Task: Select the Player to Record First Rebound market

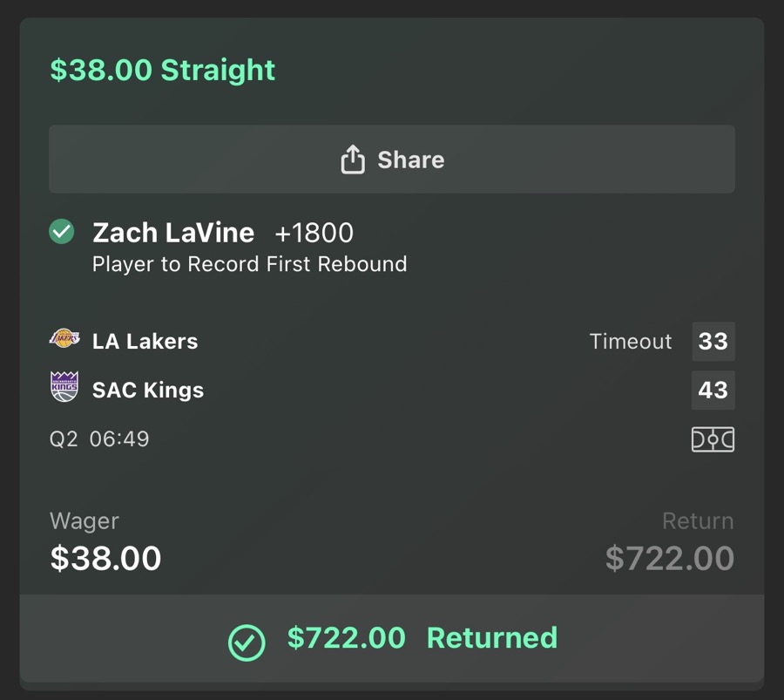Action: click(249, 264)
